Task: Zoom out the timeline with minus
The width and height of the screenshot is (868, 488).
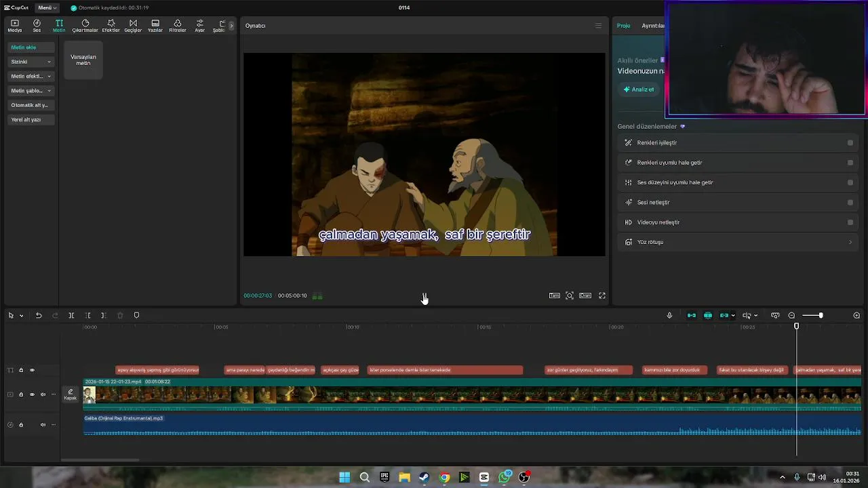Action: tap(791, 315)
